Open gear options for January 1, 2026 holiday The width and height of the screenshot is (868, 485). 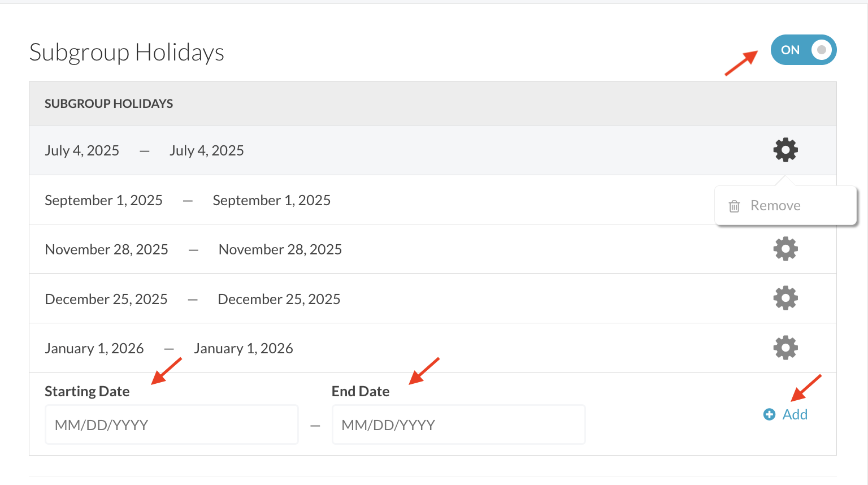coord(785,348)
